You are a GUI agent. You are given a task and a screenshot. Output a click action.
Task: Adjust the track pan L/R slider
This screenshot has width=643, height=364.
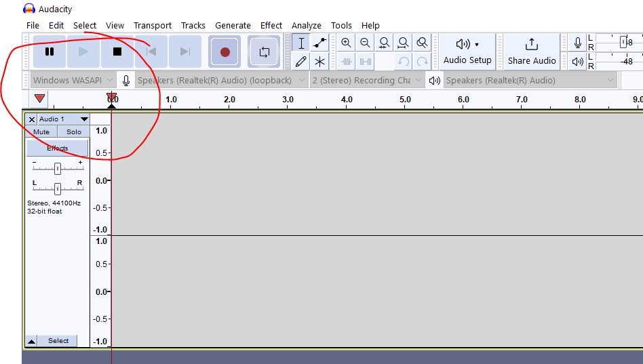[x=58, y=188]
